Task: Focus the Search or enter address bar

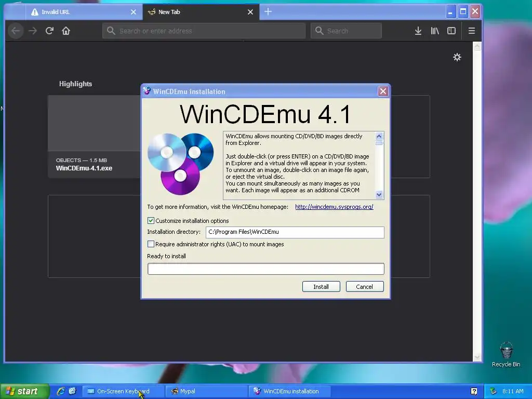Action: pos(204,31)
